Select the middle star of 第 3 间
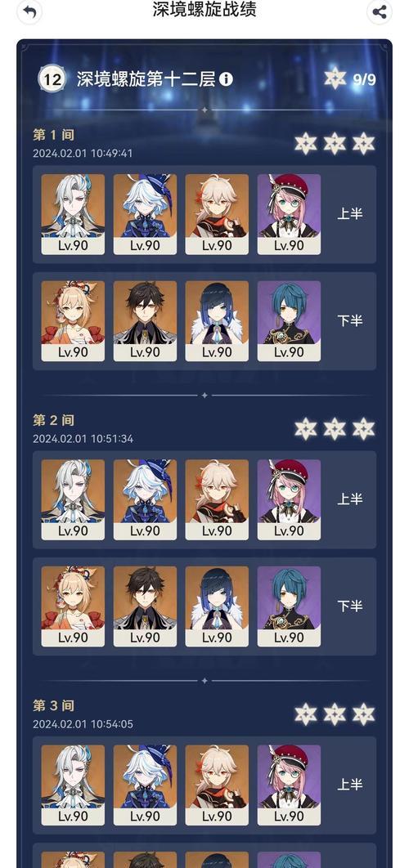The height and width of the screenshot is (868, 409). [x=335, y=714]
